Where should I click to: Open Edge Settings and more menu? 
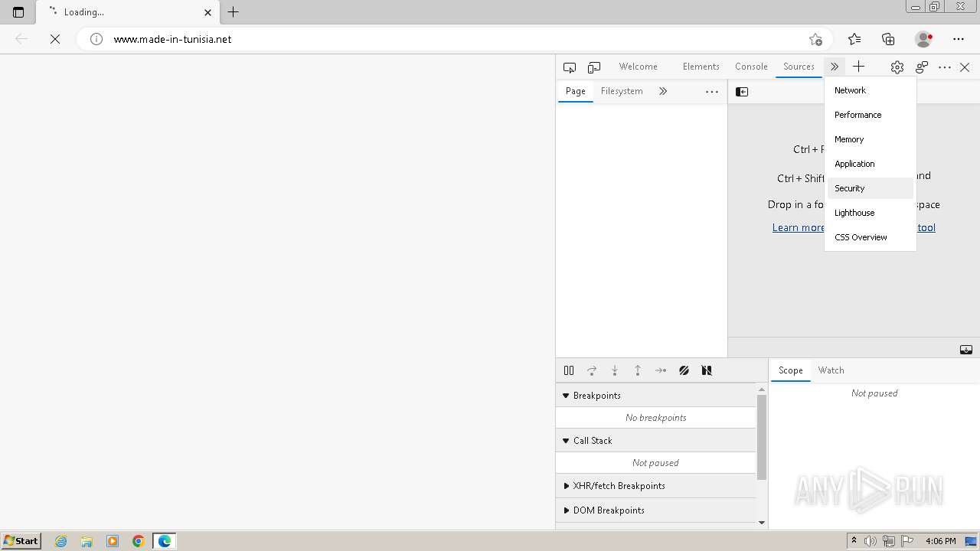959,39
